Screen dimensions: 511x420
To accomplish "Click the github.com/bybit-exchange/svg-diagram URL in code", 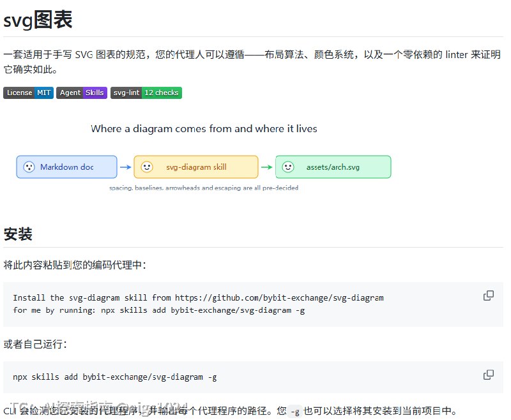I will pos(279,297).
